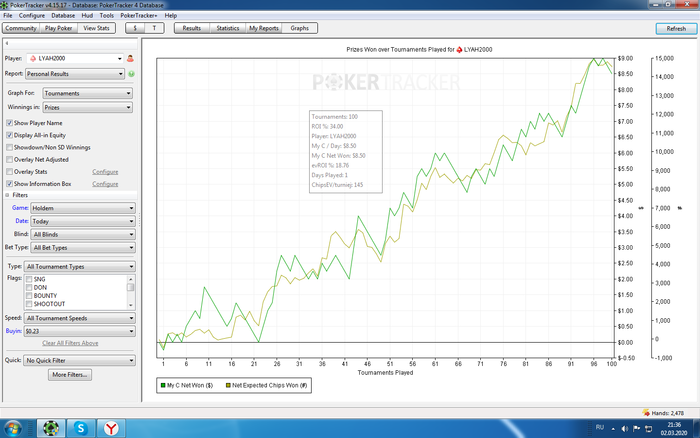Open the Bet Type dropdown
Image resolution: width=700 pixels, height=438 pixels.
tap(83, 247)
